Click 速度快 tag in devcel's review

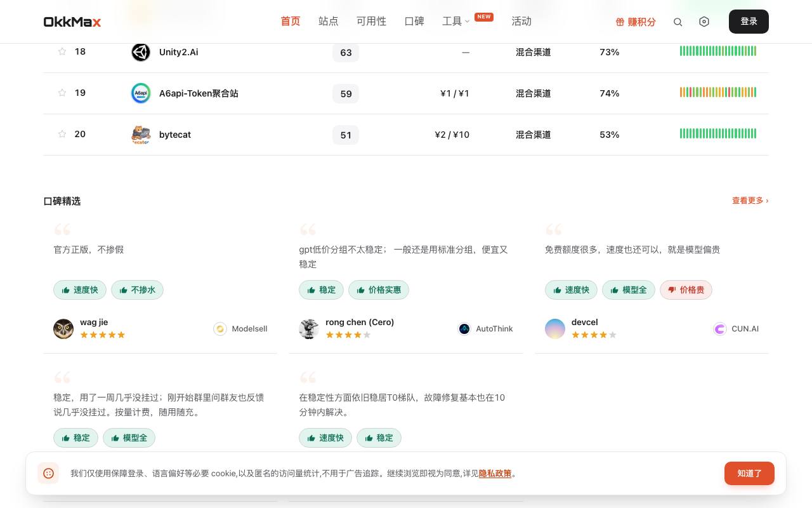pos(571,290)
